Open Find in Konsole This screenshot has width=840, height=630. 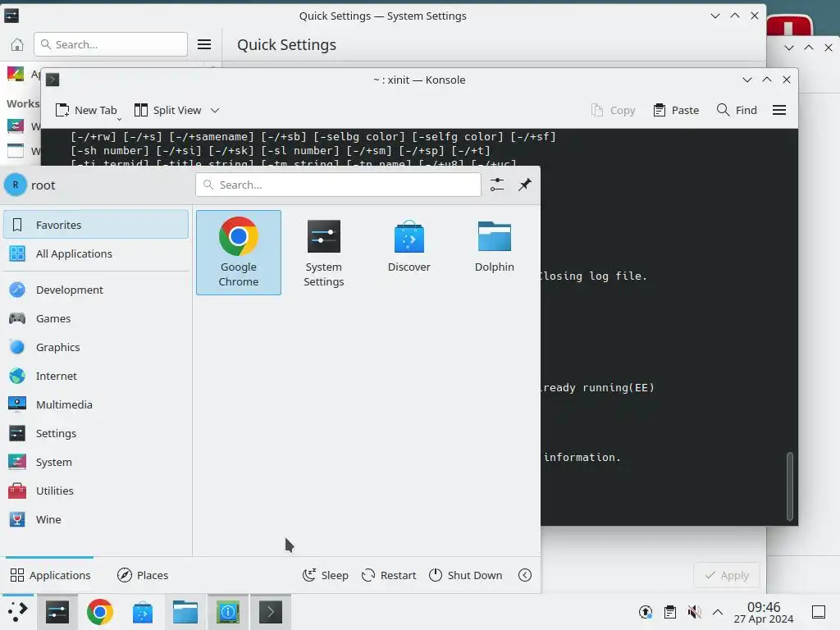(737, 111)
